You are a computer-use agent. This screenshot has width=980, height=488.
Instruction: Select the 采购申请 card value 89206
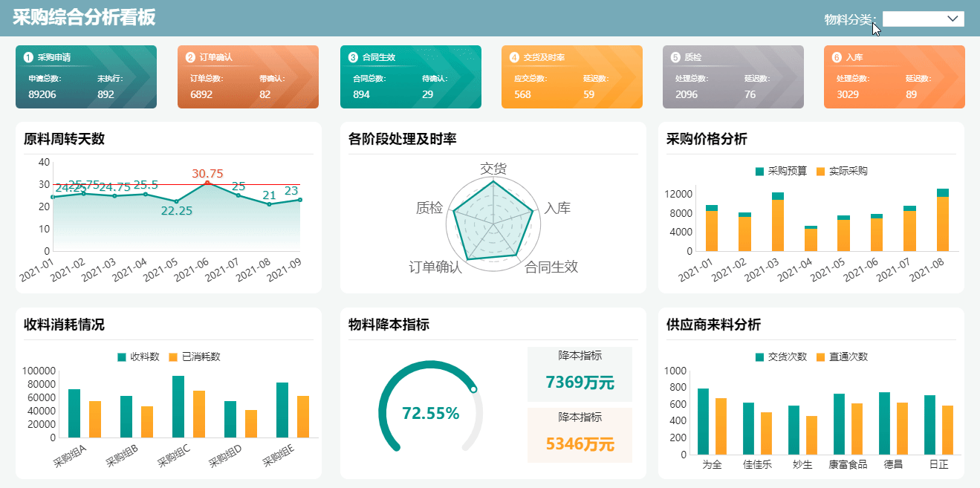(42, 94)
